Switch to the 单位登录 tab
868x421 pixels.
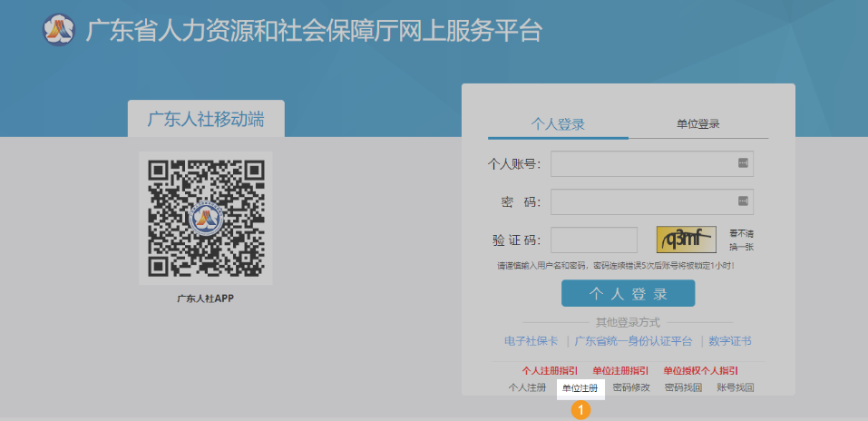point(697,124)
